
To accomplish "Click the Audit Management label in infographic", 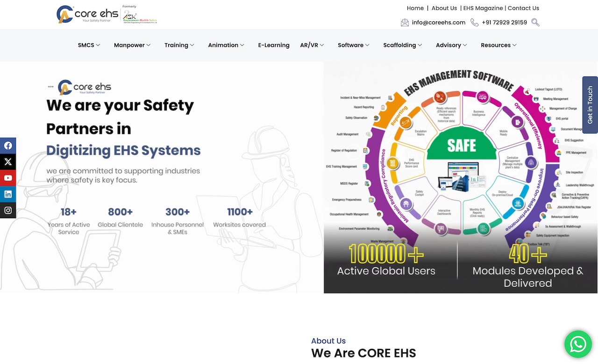I will pyautogui.click(x=348, y=134).
